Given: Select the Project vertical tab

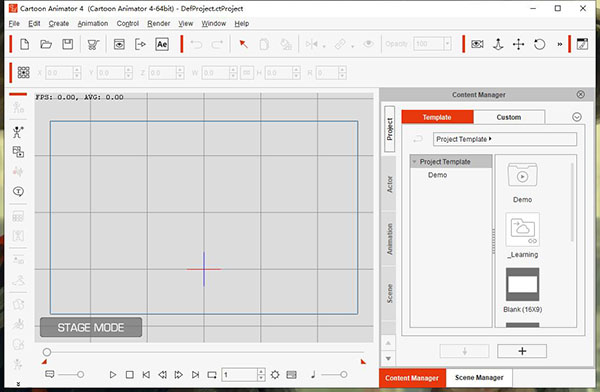Looking at the screenshot, I should click(x=390, y=129).
